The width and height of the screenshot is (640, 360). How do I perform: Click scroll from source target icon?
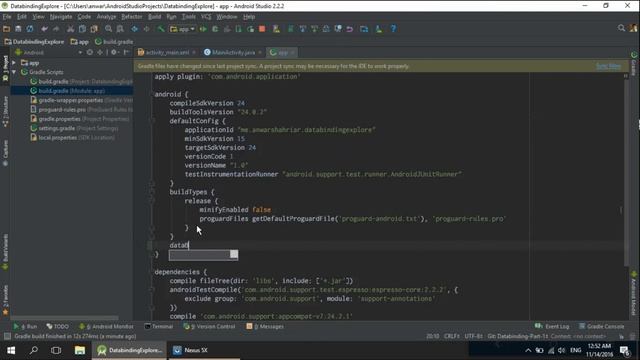point(90,53)
